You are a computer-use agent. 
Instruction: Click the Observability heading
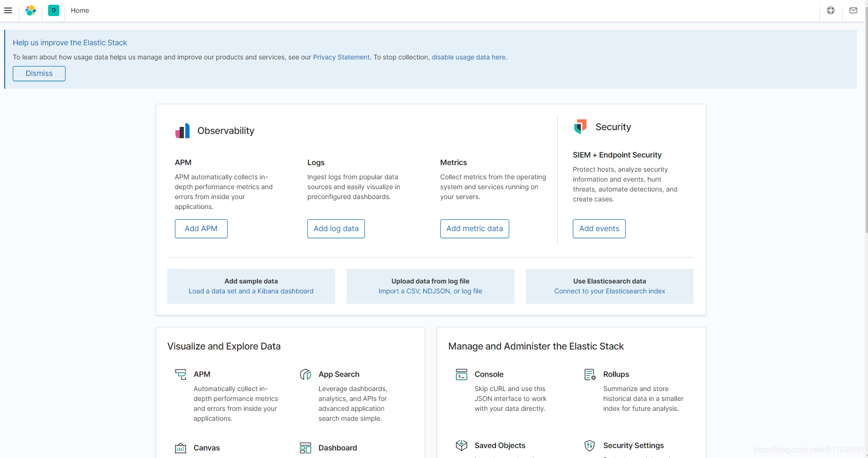226,131
